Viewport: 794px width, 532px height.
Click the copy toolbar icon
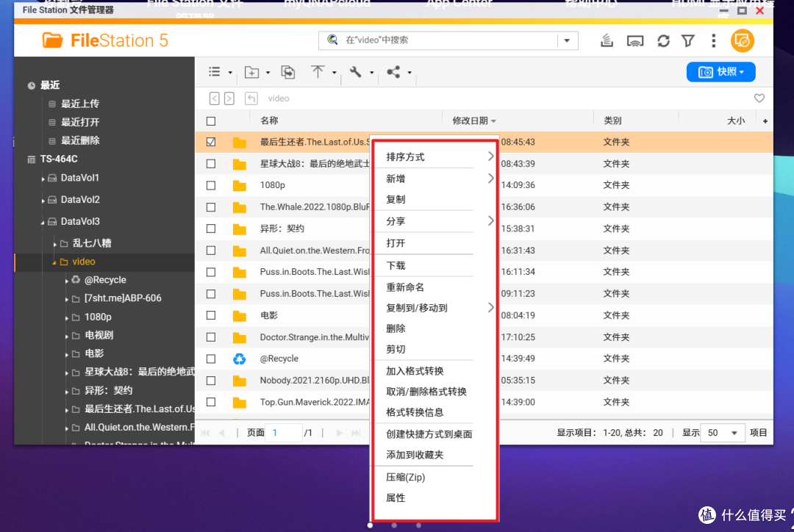(x=288, y=73)
